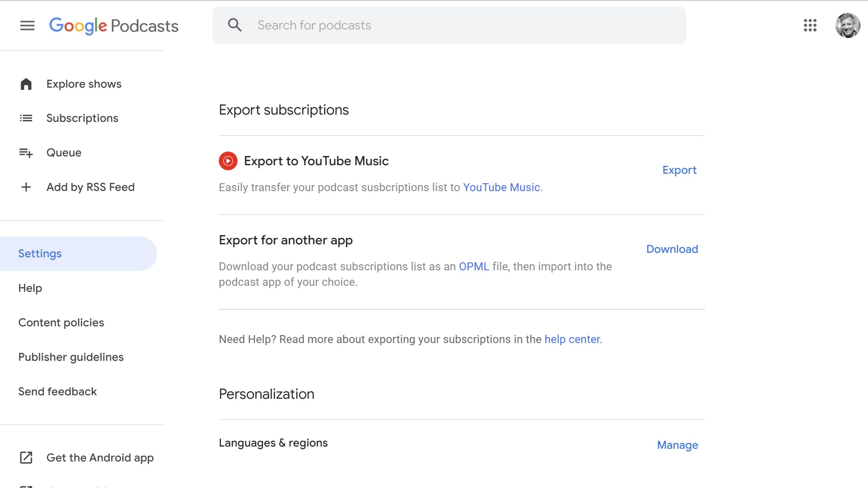The width and height of the screenshot is (868, 488).
Task: Select the Settings sidebar item
Action: (78, 253)
